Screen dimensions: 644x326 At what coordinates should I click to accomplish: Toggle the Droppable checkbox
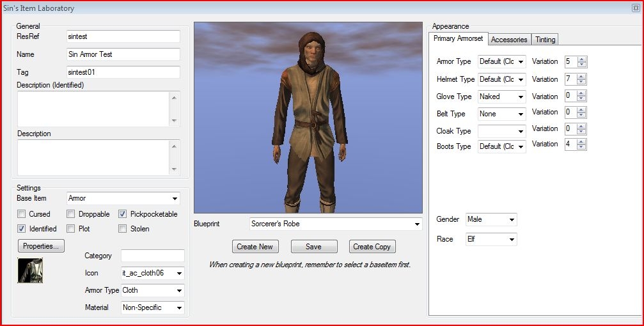click(x=71, y=214)
